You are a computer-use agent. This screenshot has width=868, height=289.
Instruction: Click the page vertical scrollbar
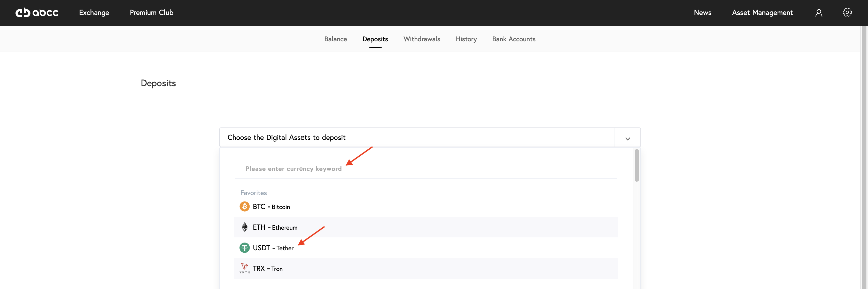pos(865,157)
